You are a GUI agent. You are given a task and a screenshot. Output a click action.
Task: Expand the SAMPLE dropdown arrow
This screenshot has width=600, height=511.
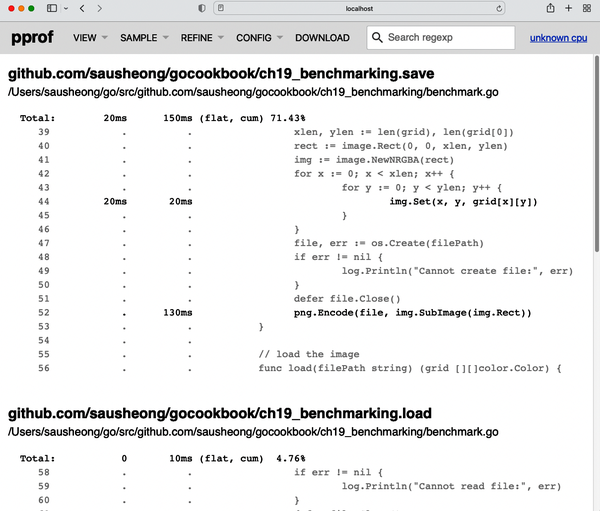[166, 38]
